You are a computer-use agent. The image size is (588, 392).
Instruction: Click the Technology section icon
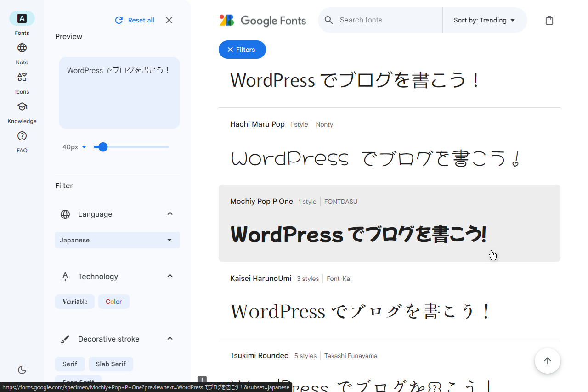point(65,276)
